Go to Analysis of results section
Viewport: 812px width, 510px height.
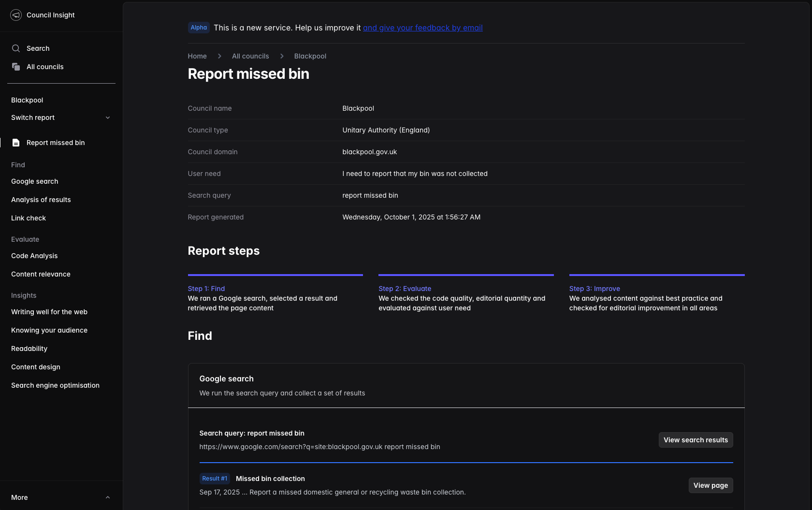click(x=41, y=200)
